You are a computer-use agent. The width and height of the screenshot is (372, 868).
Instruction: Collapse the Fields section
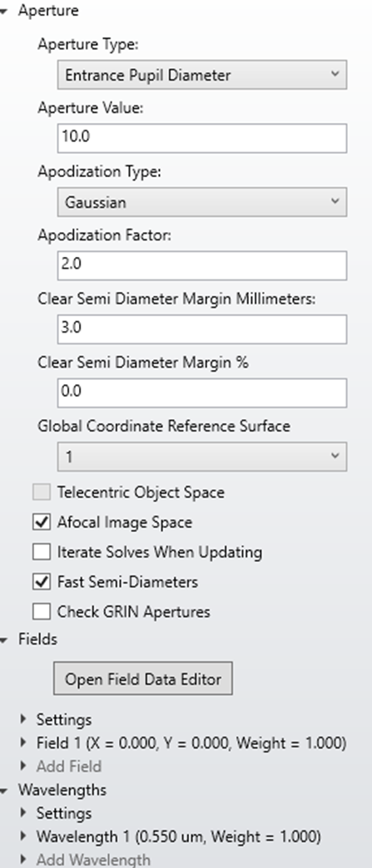pyautogui.click(x=3, y=640)
